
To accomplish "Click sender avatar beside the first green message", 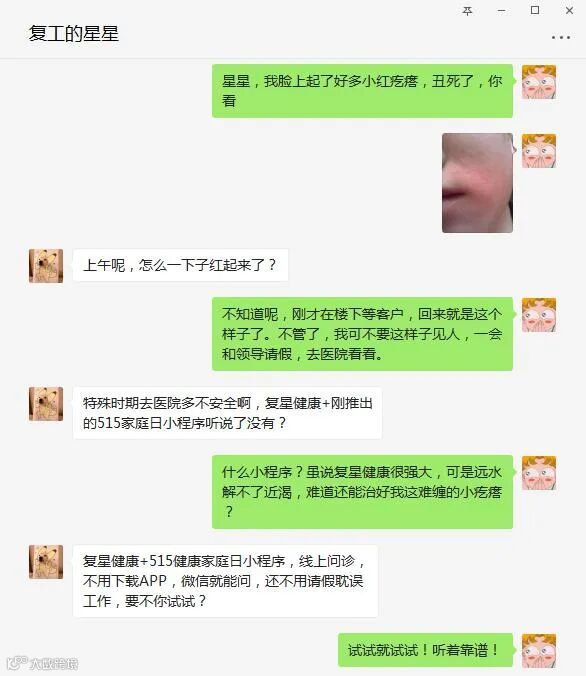I will [x=539, y=82].
